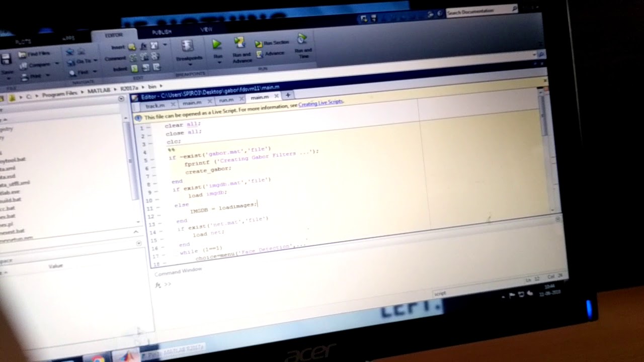This screenshot has height=362, width=644.
Task: Click the Find magnifier button
Action: (x=79, y=72)
